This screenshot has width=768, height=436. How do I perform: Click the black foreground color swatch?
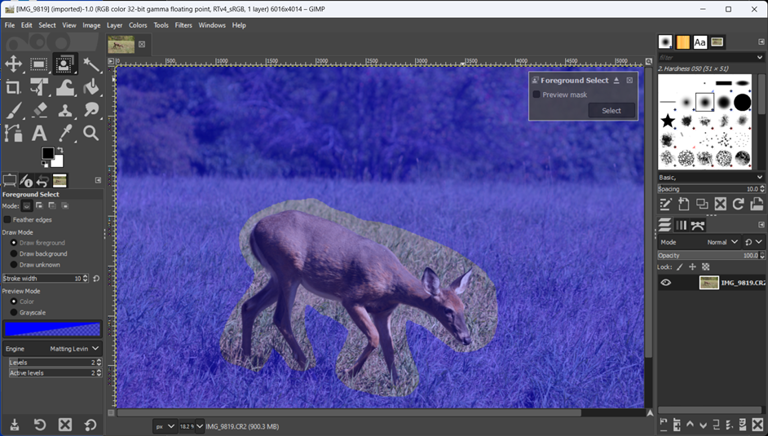[x=48, y=153]
